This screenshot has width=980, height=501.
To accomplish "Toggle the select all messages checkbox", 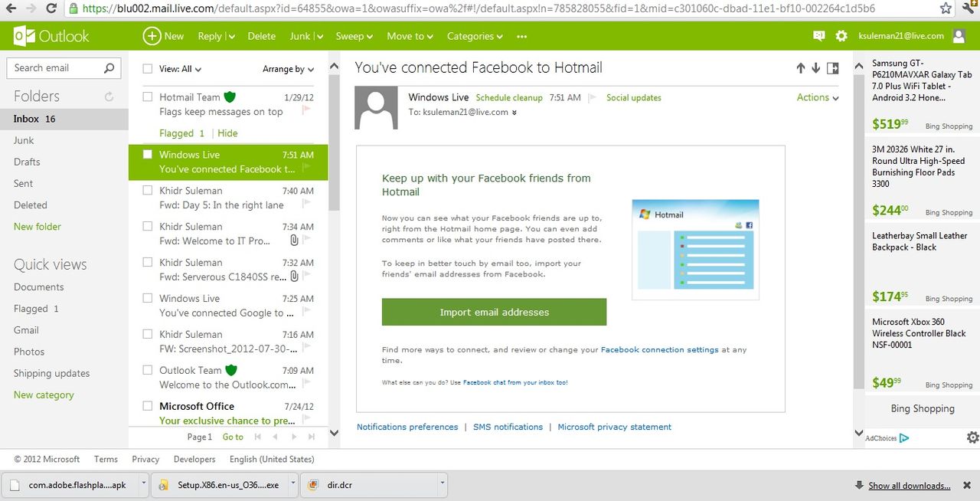I will click(148, 69).
